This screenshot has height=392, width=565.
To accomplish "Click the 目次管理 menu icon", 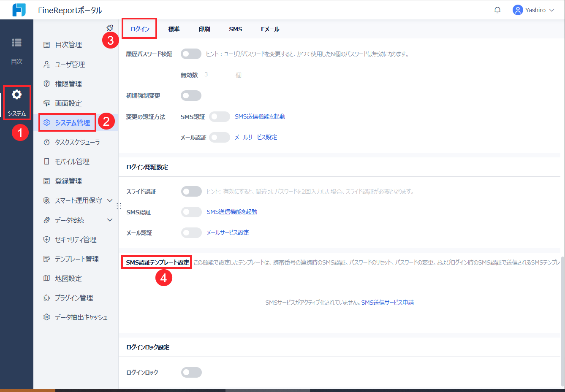I will pyautogui.click(x=47, y=45).
